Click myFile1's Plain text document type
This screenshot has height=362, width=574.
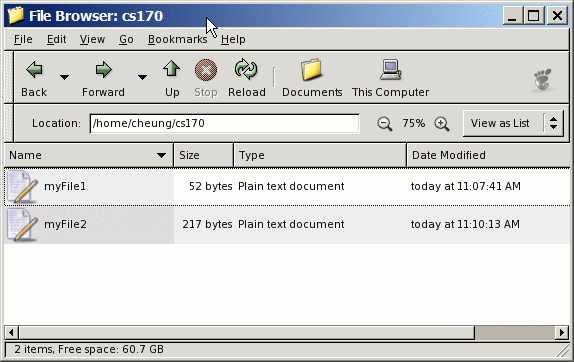(x=291, y=186)
